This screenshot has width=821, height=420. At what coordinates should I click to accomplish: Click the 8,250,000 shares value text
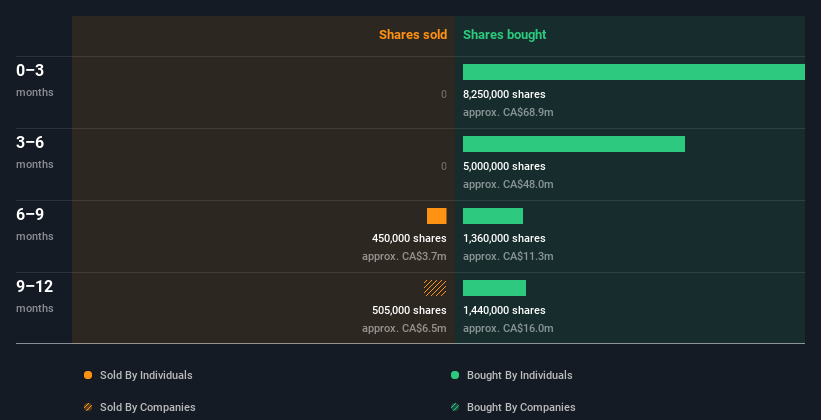point(504,94)
